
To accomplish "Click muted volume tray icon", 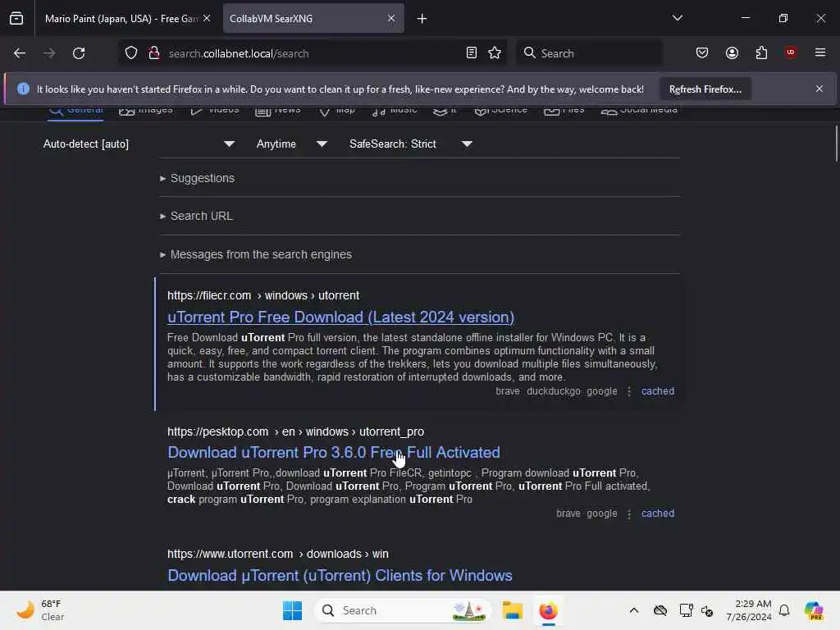I will 707,610.
